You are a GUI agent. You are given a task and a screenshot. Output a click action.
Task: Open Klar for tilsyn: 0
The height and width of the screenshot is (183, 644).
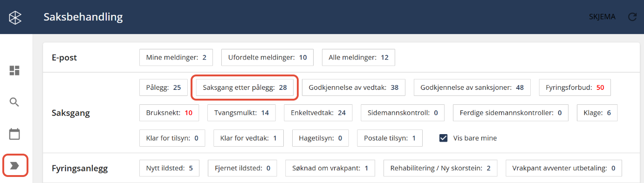172,138
